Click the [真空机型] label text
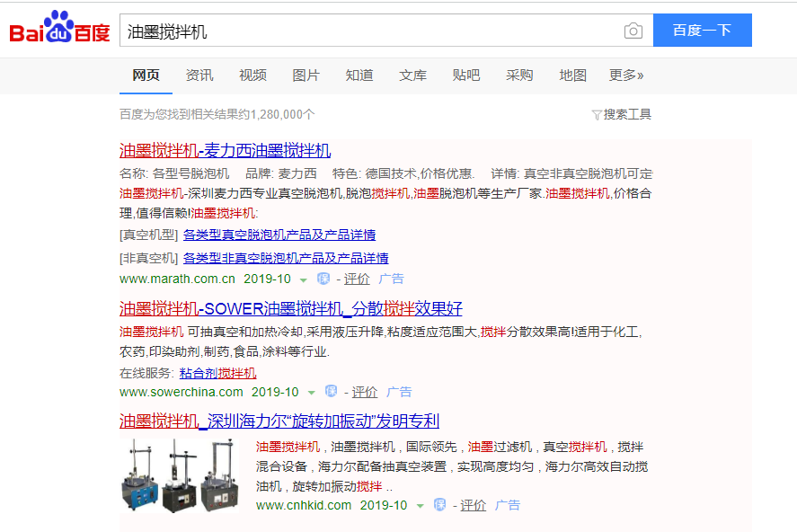This screenshot has height=532, width=797. 149,235
